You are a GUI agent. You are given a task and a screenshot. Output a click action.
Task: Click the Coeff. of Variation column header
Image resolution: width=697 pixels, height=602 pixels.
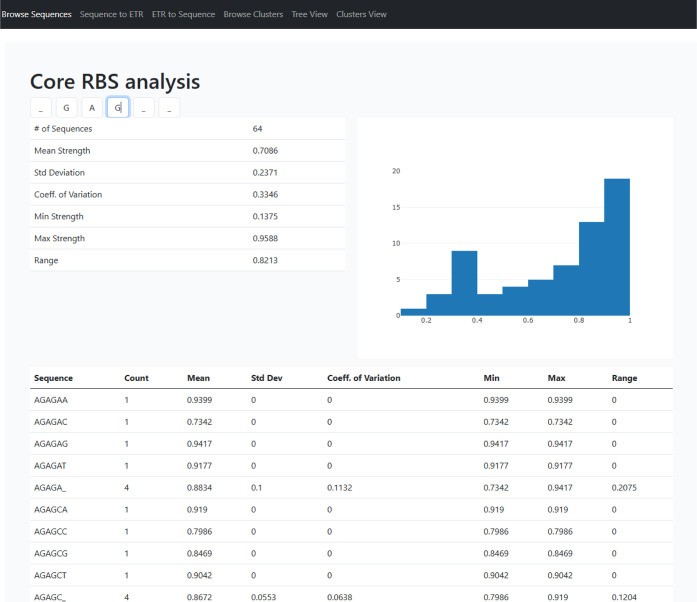364,378
